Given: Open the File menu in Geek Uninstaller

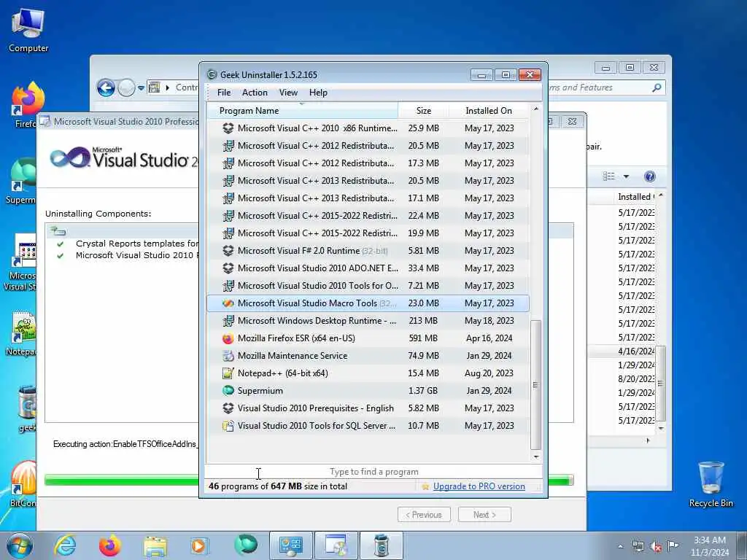Looking at the screenshot, I should [224, 93].
